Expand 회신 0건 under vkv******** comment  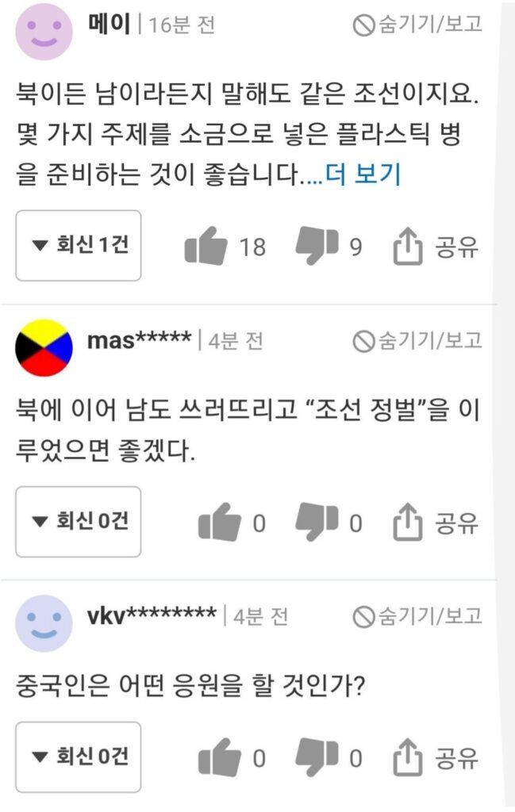coord(79,756)
